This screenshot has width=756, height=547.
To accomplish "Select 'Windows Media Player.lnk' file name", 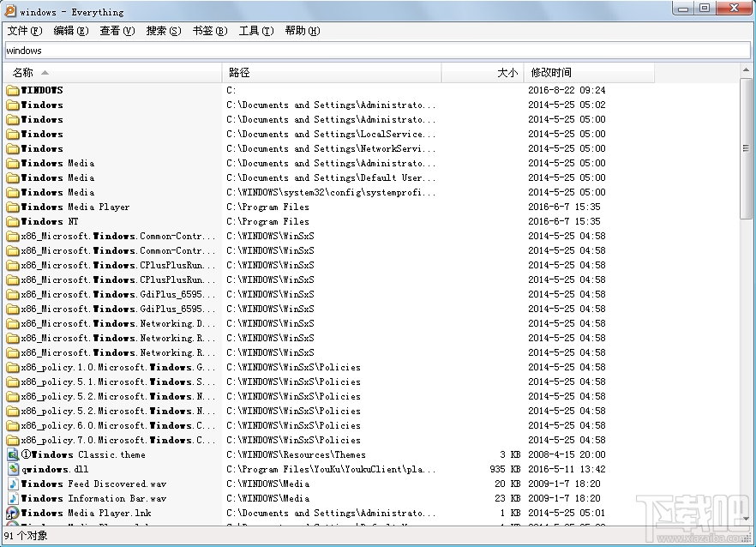I will click(86, 513).
